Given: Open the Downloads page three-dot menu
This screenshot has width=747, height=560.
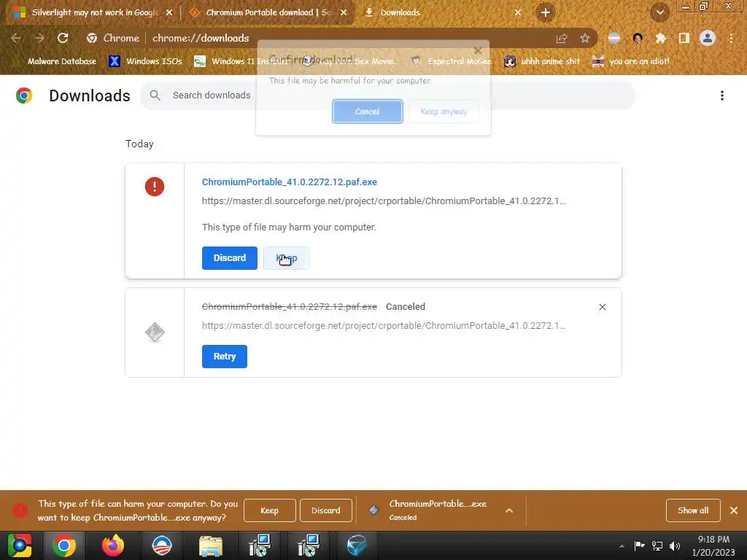Looking at the screenshot, I should click(722, 96).
